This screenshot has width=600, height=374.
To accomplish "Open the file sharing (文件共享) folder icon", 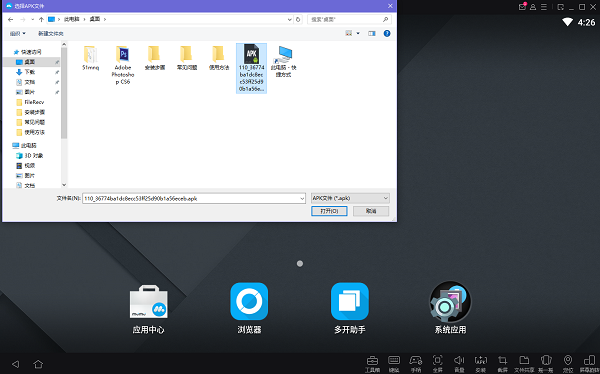I will [x=524, y=363].
